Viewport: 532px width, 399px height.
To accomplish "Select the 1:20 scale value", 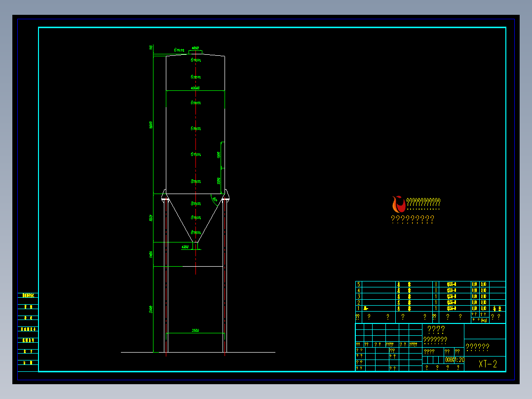I will coord(459,359).
